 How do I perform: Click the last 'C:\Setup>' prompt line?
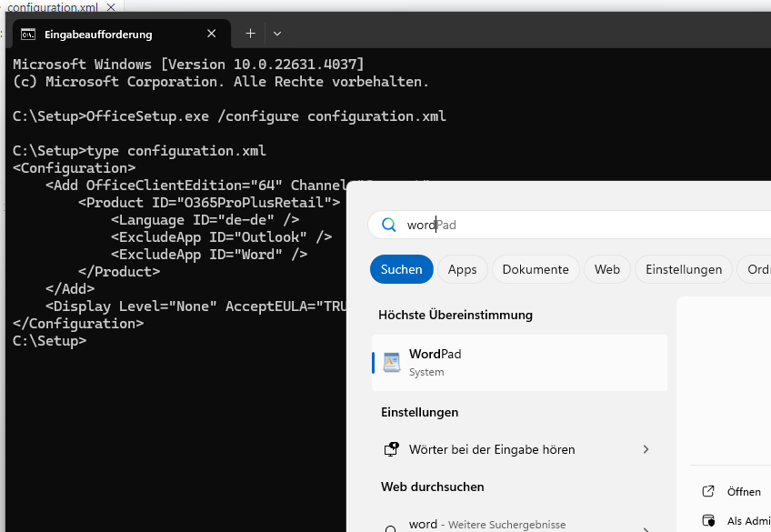pyautogui.click(x=50, y=341)
